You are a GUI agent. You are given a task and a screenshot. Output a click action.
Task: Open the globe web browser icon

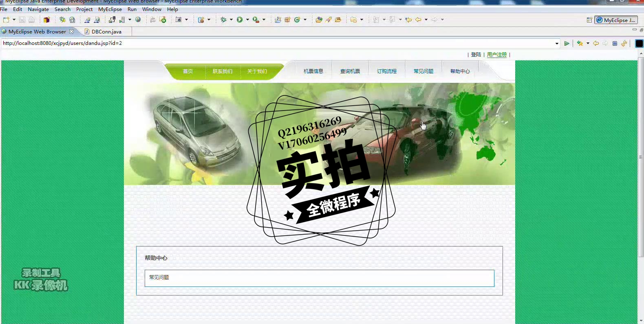tap(138, 20)
